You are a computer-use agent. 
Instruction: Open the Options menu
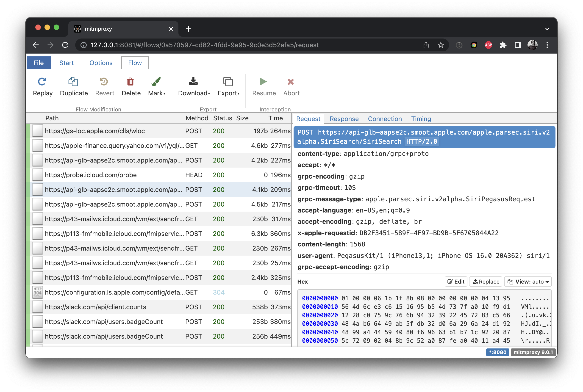[101, 63]
